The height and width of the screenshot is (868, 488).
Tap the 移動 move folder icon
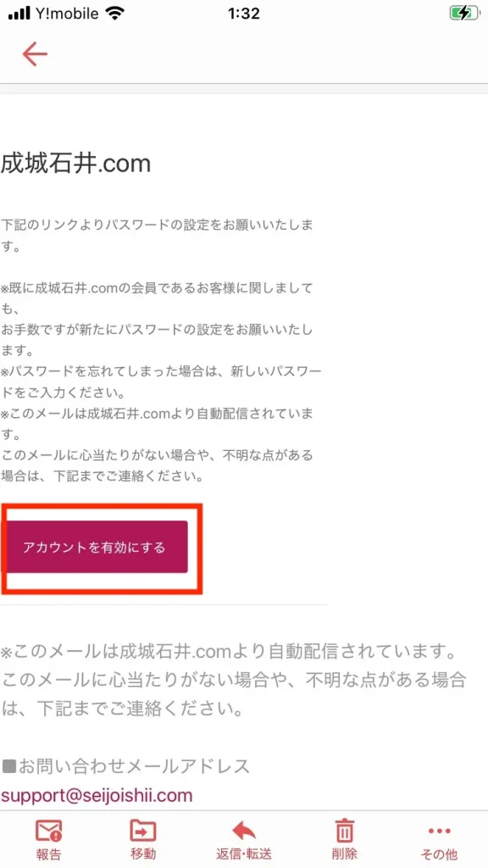(143, 831)
